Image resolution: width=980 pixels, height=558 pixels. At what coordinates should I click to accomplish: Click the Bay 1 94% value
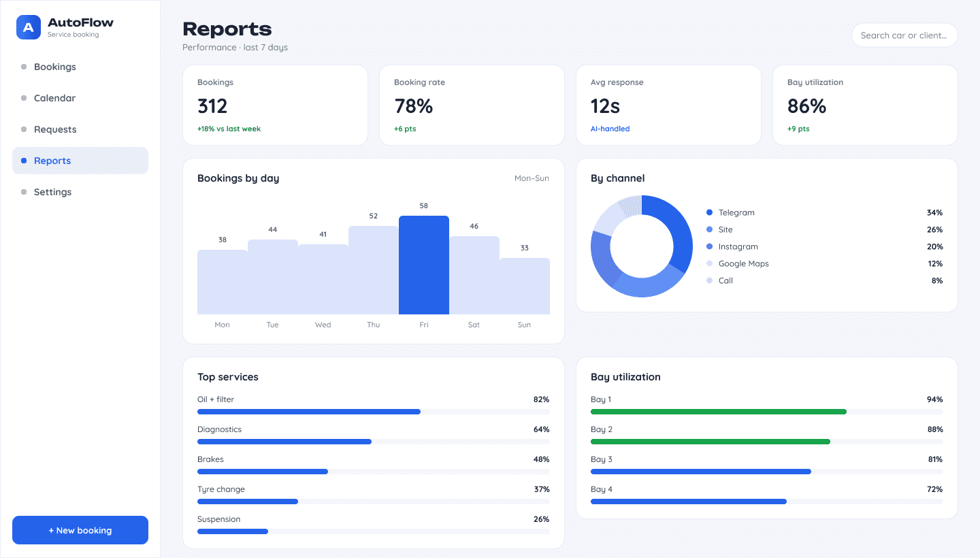(x=935, y=399)
